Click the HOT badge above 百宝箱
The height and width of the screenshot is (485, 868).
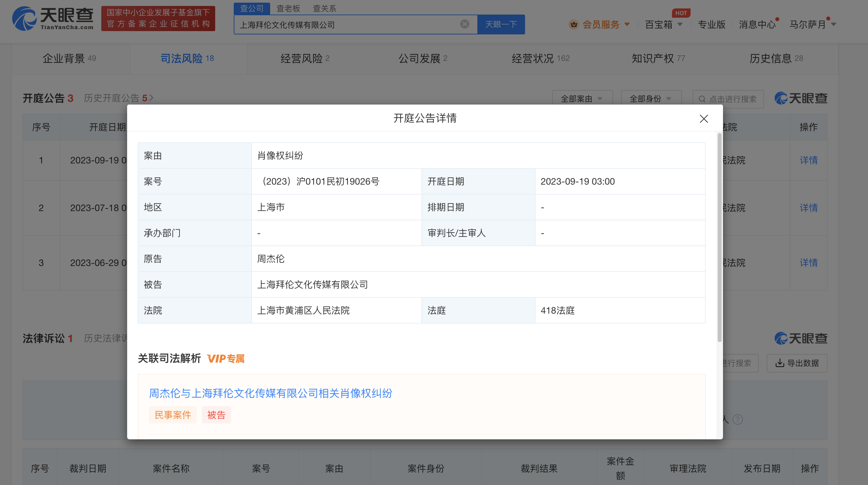[x=681, y=13]
